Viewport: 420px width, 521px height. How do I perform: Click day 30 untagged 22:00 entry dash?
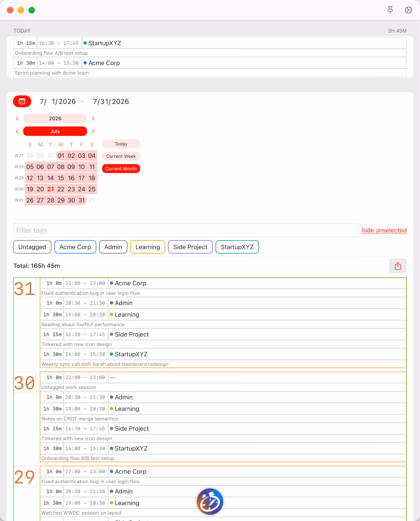tap(113, 377)
